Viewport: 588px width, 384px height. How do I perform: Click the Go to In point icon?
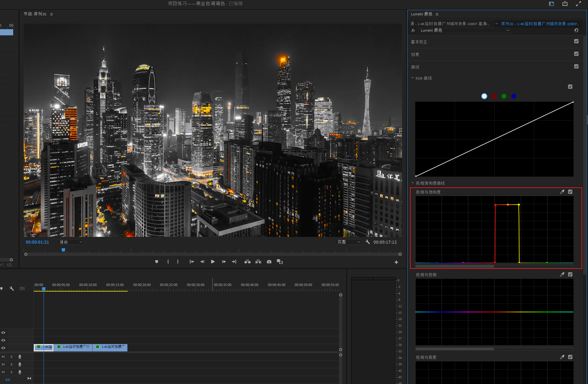click(191, 262)
